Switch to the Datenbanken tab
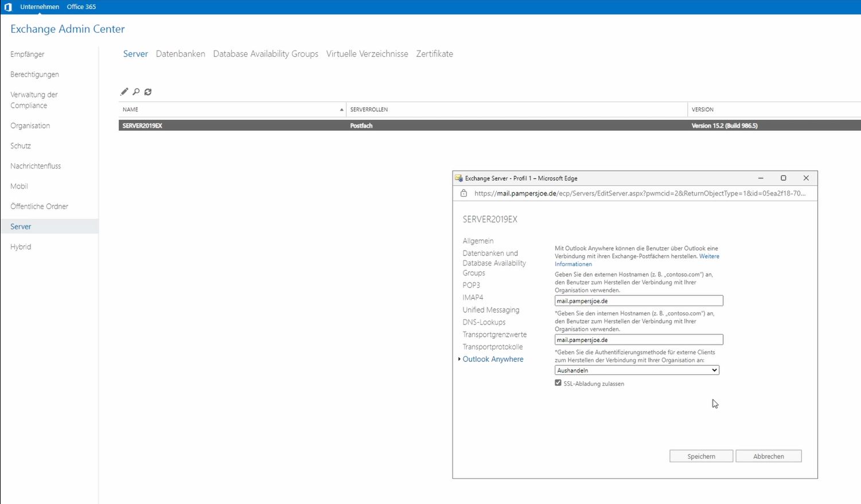Screen dimensions: 861x504 coord(180,54)
